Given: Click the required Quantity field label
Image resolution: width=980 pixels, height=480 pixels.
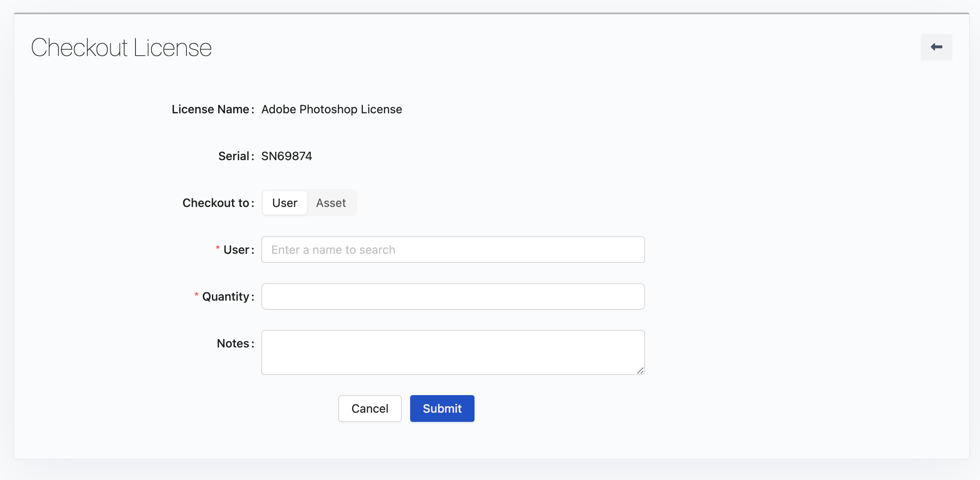Looking at the screenshot, I should click(226, 296).
